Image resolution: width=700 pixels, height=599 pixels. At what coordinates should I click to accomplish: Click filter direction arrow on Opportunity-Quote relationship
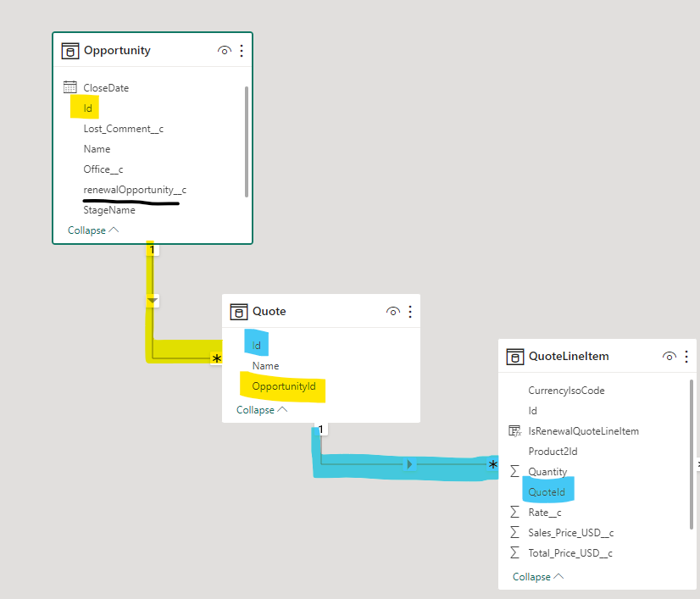(x=153, y=301)
